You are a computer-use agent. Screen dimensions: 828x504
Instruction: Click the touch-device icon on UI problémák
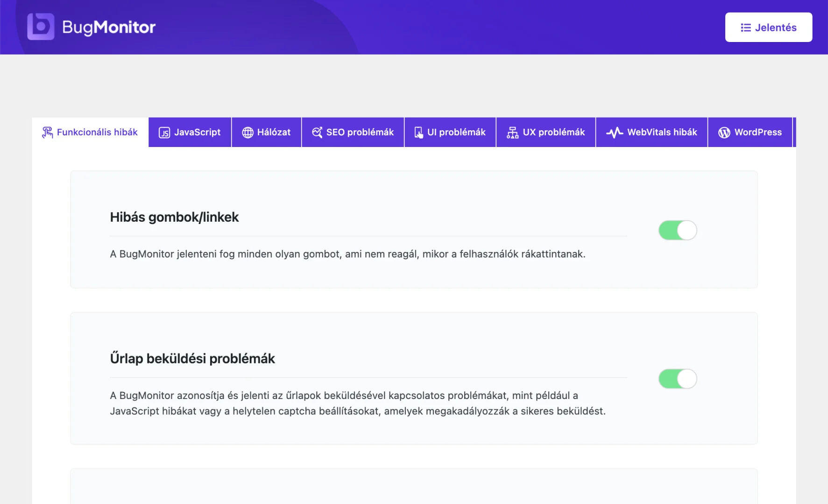[x=419, y=133]
